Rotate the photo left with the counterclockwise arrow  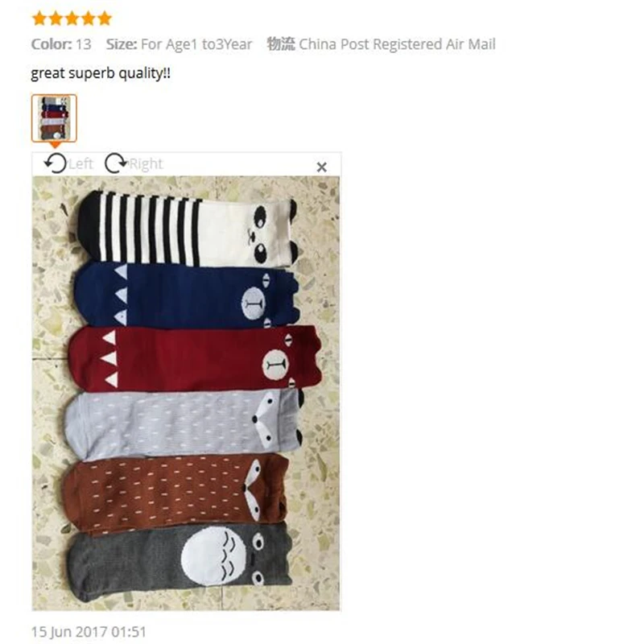point(55,163)
